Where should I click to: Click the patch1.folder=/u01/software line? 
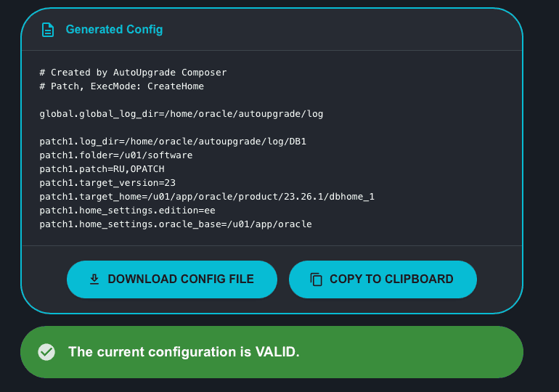point(116,155)
